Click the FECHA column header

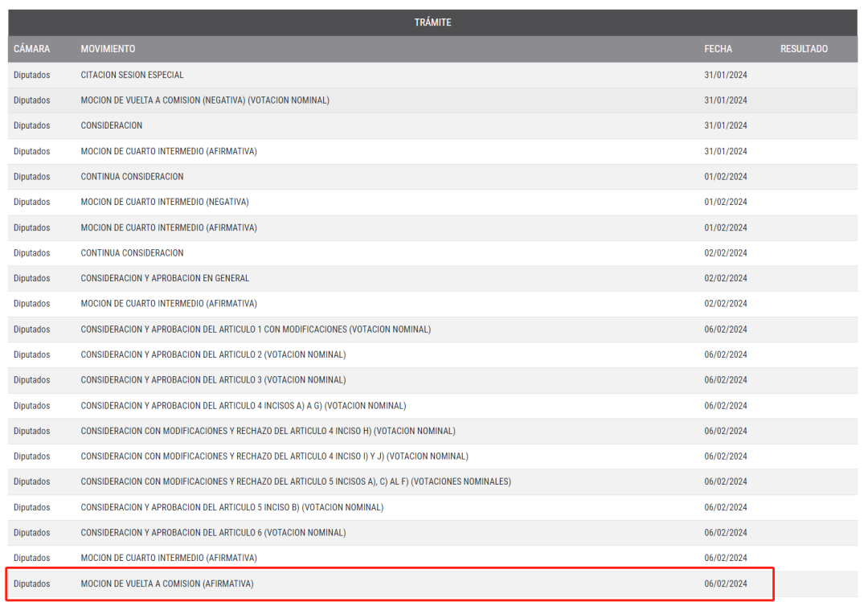coord(718,49)
